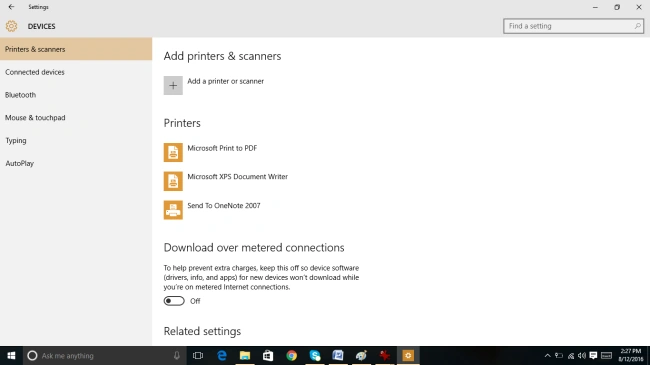Screen dimensions: 650x365
Task: Toggle Download over metered connections switch
Action: coord(174,301)
